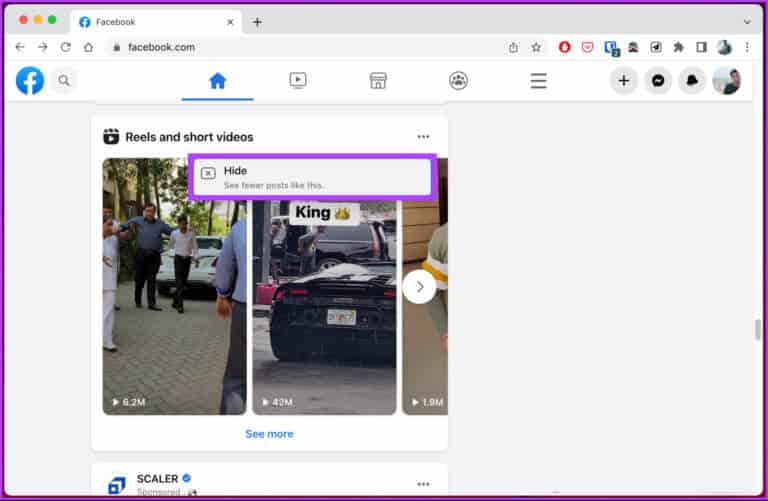Click the Facebook logo icon

[x=30, y=81]
